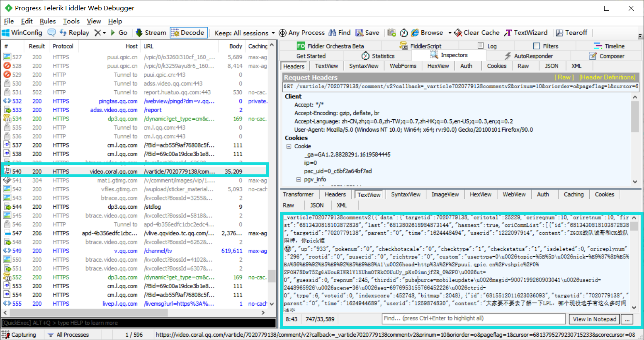Focus the Find text field in response
Screen dimensions: 644x340
pos(474,318)
